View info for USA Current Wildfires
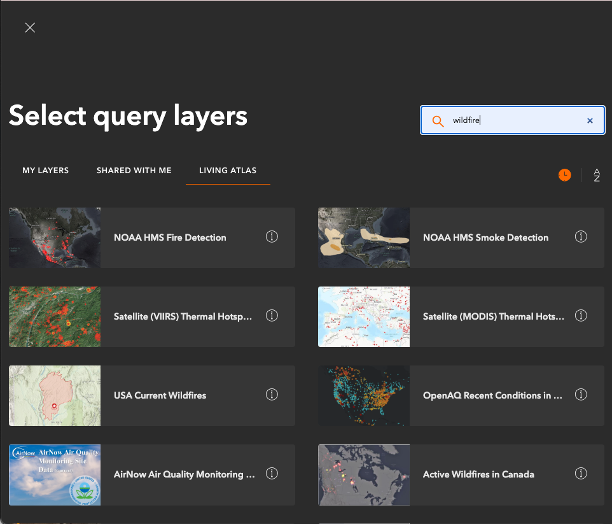Image resolution: width=612 pixels, height=524 pixels. 272,394
